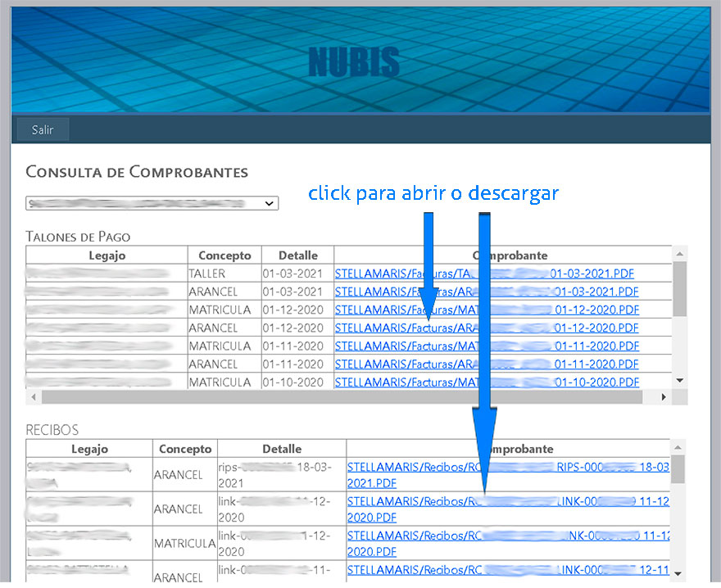The image size is (721, 588).
Task: Open ARANCEL invoice link dated 01-12-2020
Action: tap(487, 328)
